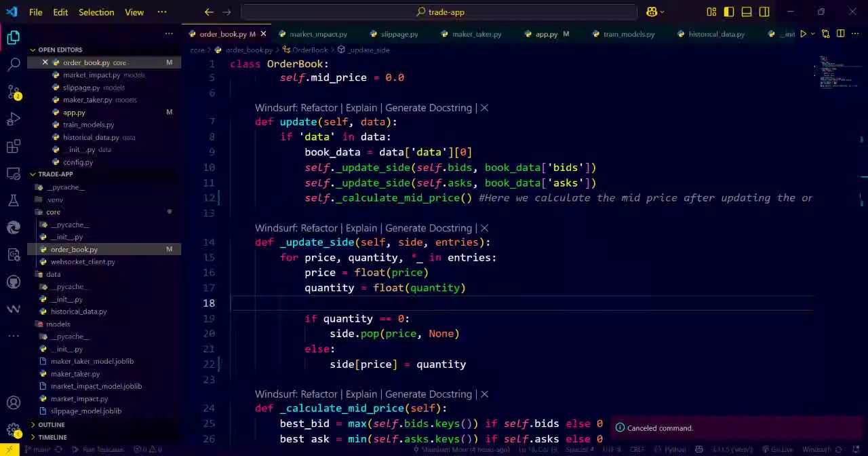Click CRLF end-of-line in status bar
Screen dimensions: 868x456
pos(637,449)
